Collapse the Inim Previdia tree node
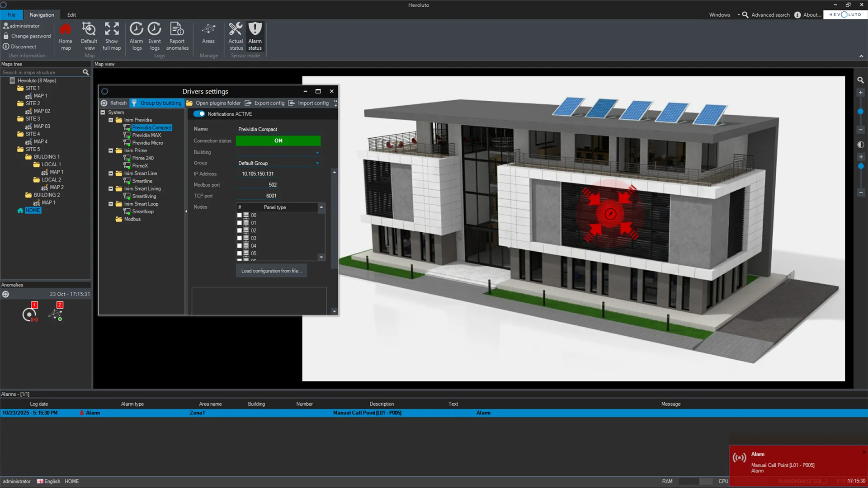 pos(111,120)
